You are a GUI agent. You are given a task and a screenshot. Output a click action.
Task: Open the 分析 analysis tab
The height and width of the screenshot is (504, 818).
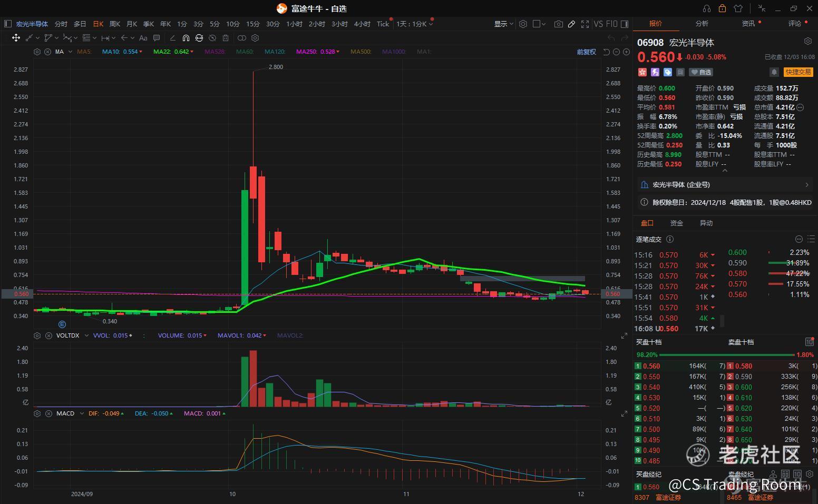[702, 24]
